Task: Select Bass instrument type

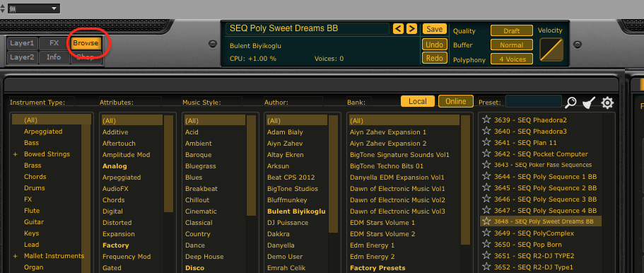Action: (31, 143)
